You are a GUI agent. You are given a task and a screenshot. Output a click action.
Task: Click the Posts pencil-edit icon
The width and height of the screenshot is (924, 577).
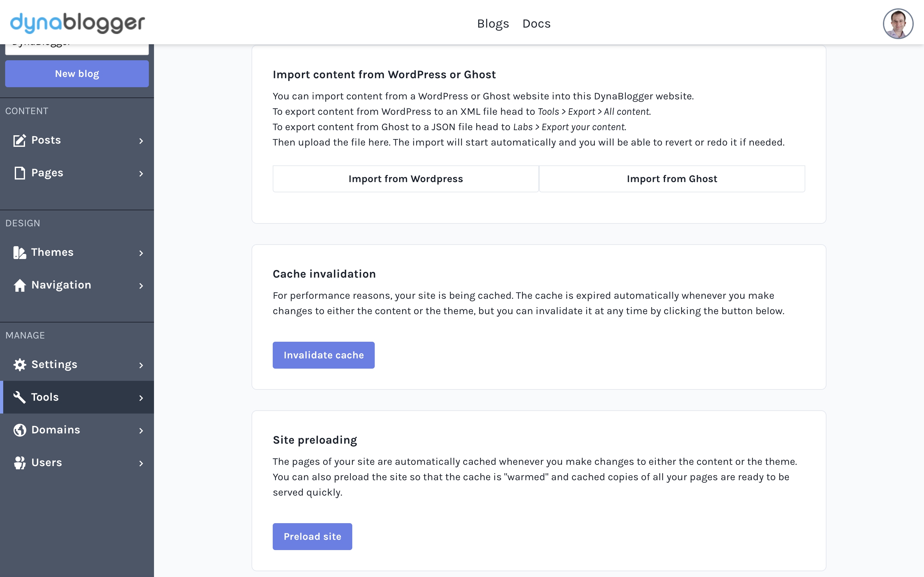[x=20, y=140]
